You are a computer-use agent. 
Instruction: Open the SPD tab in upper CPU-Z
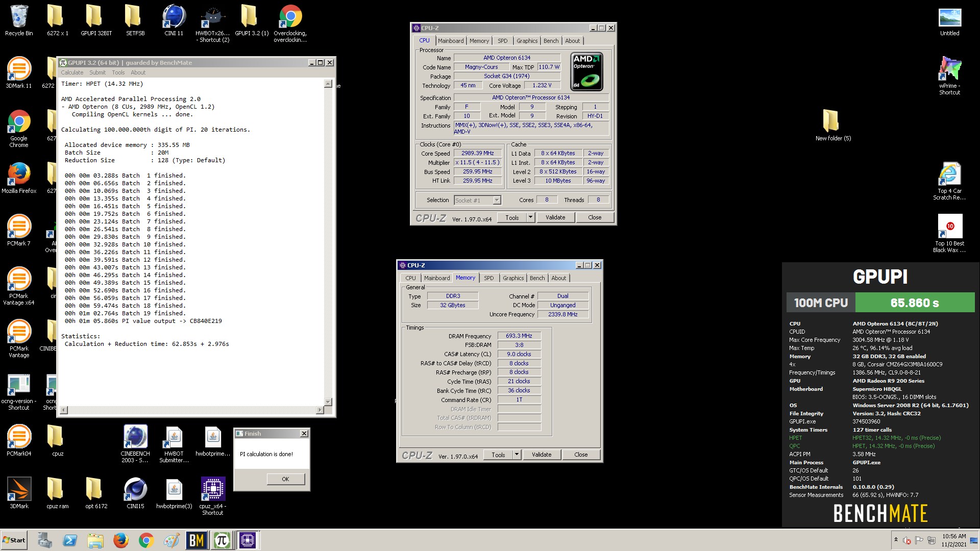click(503, 41)
